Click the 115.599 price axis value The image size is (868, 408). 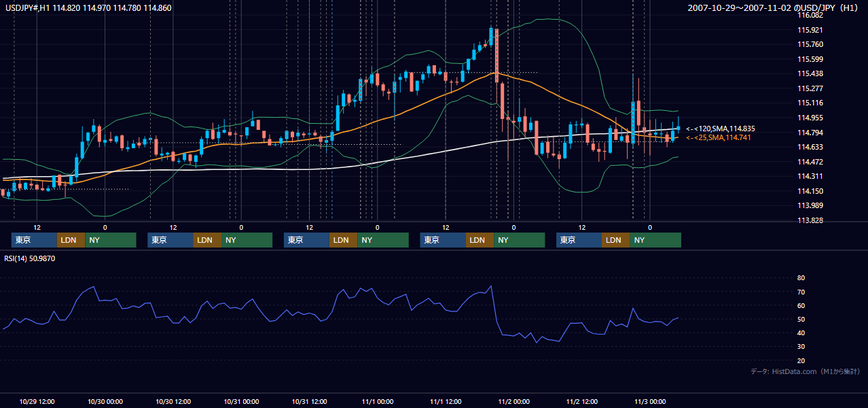(x=811, y=59)
